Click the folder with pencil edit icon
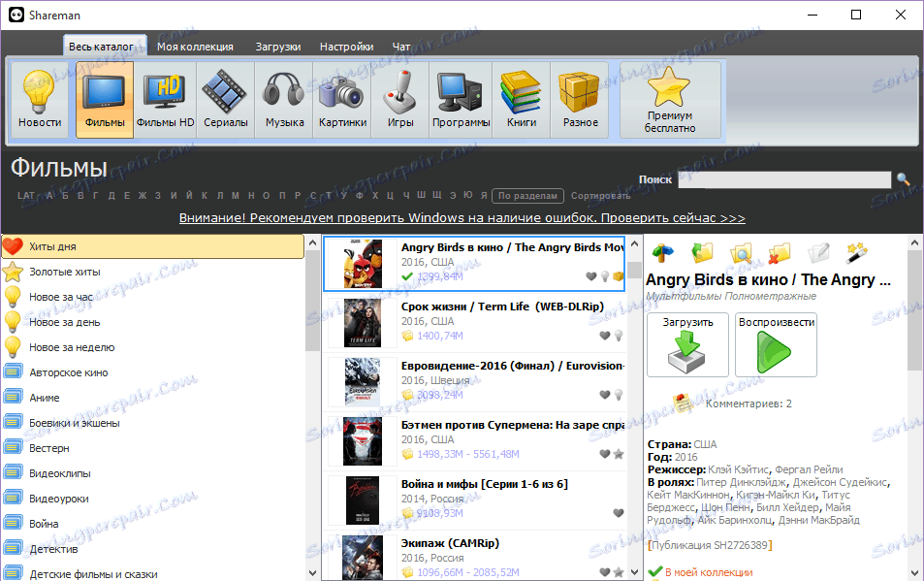 (818, 253)
